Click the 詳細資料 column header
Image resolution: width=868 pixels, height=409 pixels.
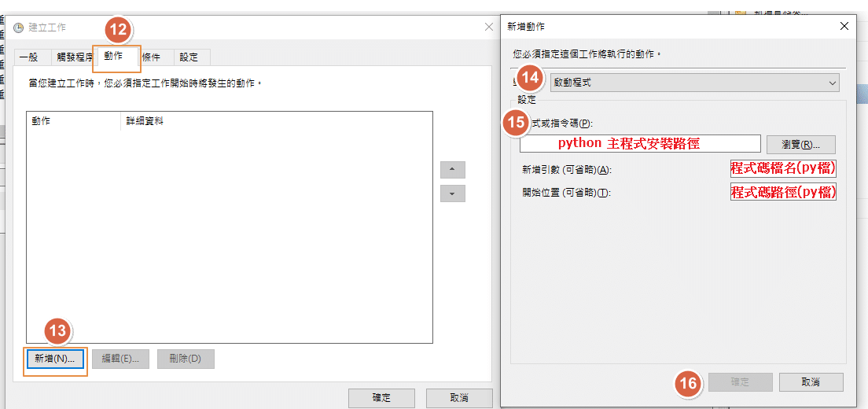[x=145, y=121]
